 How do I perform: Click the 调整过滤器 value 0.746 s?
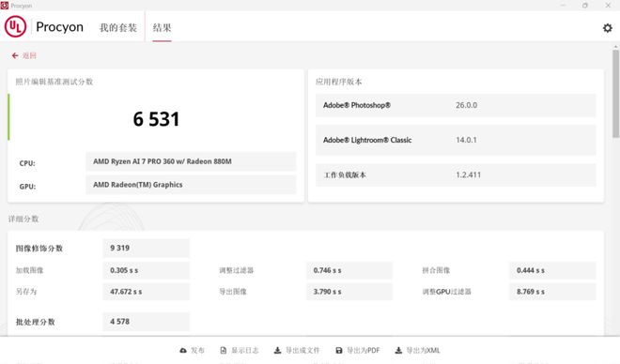pyautogui.click(x=328, y=270)
